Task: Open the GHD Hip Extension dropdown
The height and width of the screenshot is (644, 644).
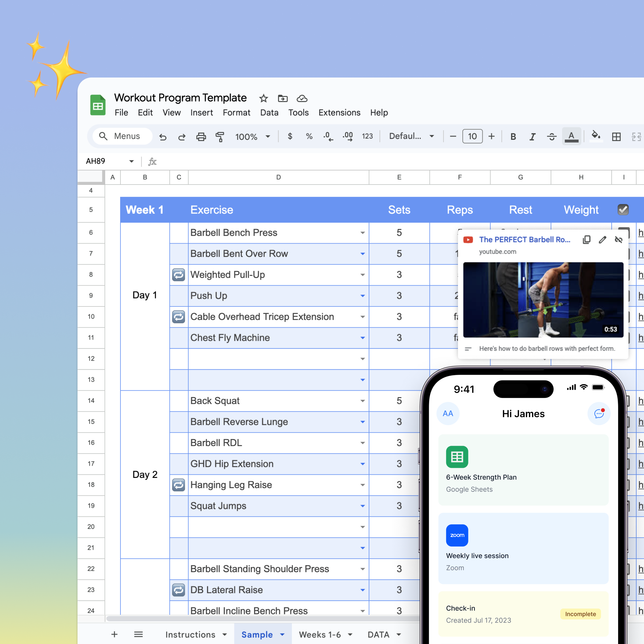Action: tap(363, 464)
